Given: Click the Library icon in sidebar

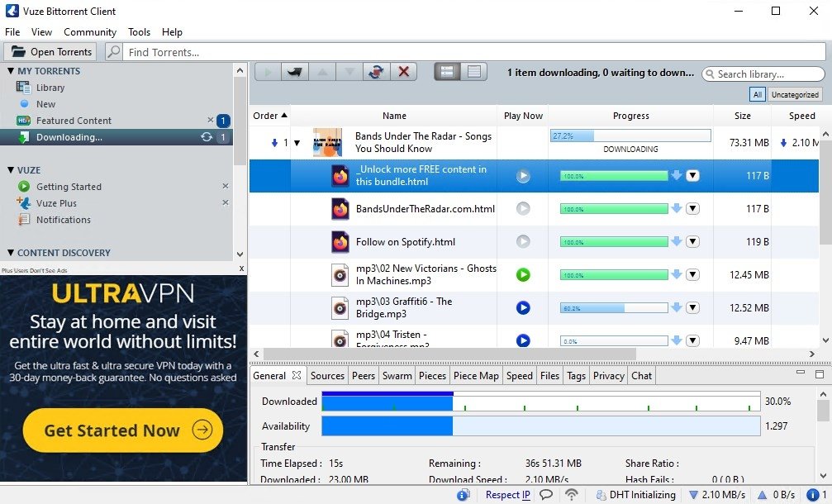Looking at the screenshot, I should [x=23, y=88].
